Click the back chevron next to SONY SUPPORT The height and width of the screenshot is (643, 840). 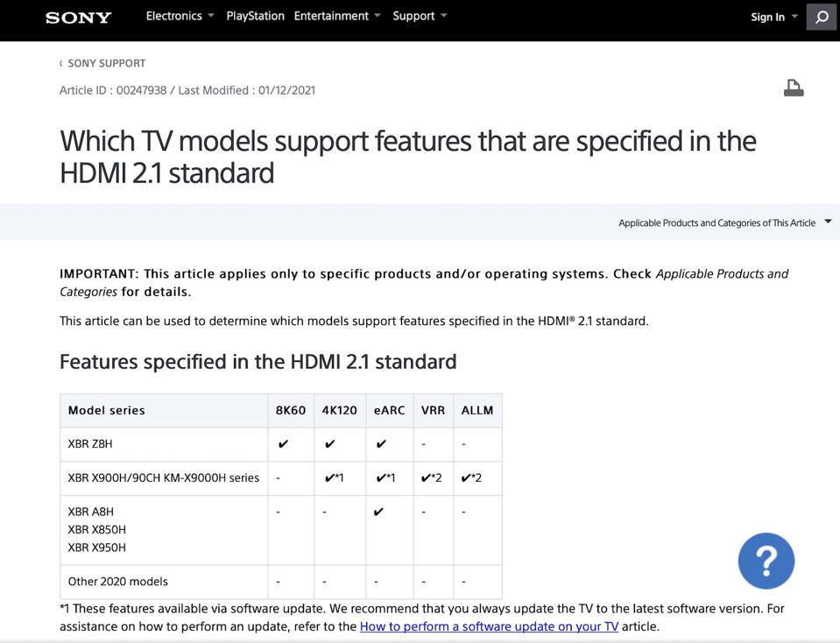pos(60,63)
